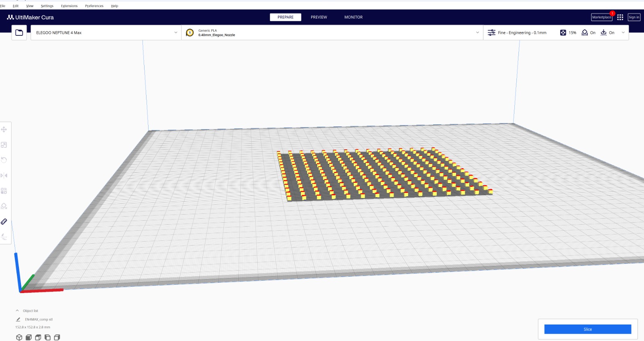
Task: Open a file with the folder icon
Action: 19,33
